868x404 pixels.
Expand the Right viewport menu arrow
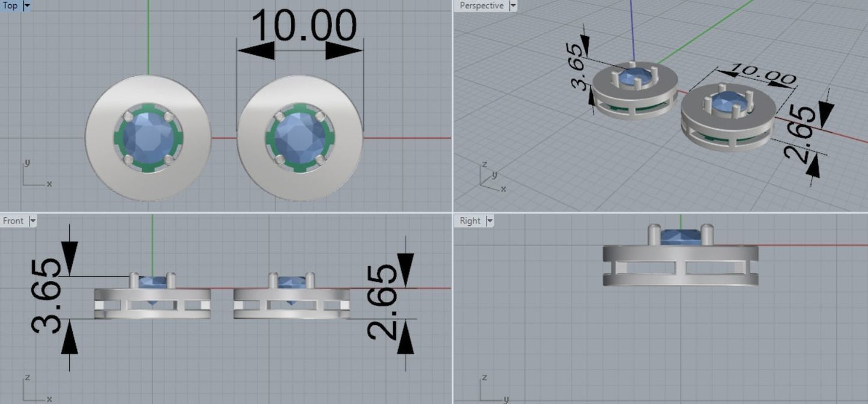click(x=489, y=221)
